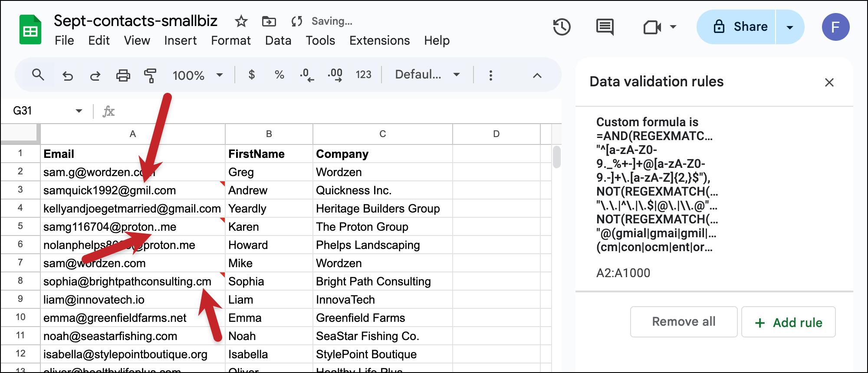Select the Greenfield Farms cell
Image resolution: width=868 pixels, height=373 pixels.
coord(383,318)
